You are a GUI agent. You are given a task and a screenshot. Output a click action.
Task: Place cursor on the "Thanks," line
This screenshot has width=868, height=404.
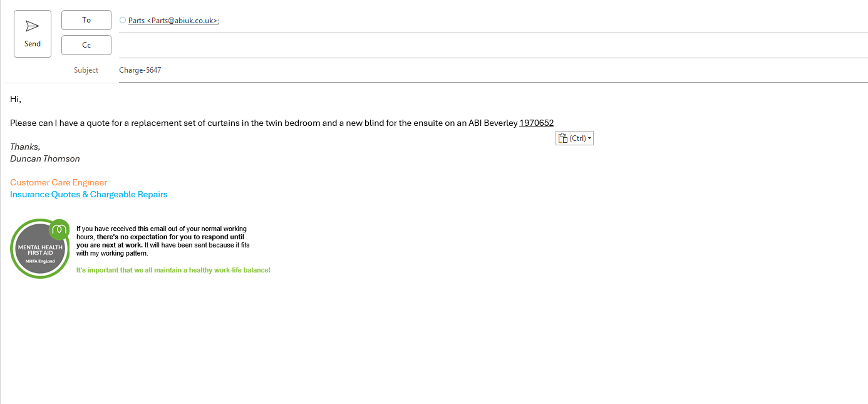point(25,147)
